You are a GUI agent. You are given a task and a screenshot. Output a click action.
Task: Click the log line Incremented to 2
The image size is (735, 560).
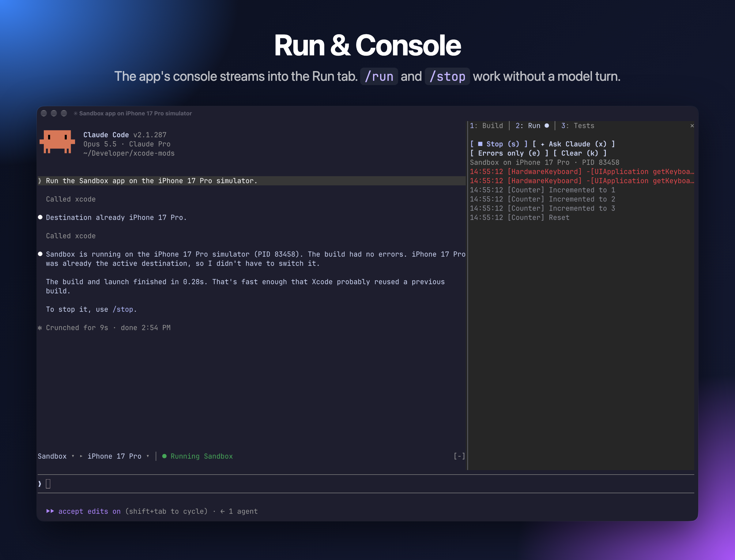coord(542,199)
